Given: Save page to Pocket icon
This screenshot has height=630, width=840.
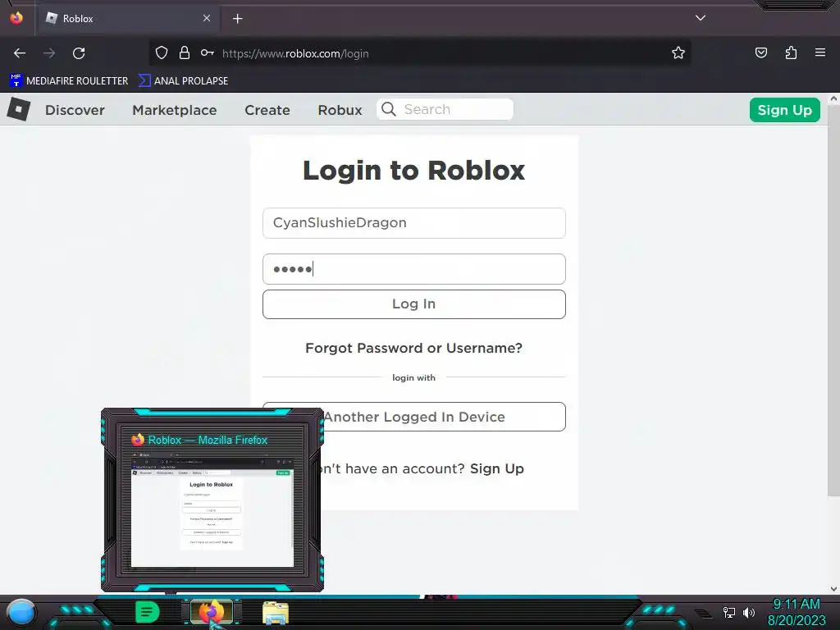Looking at the screenshot, I should 761,53.
